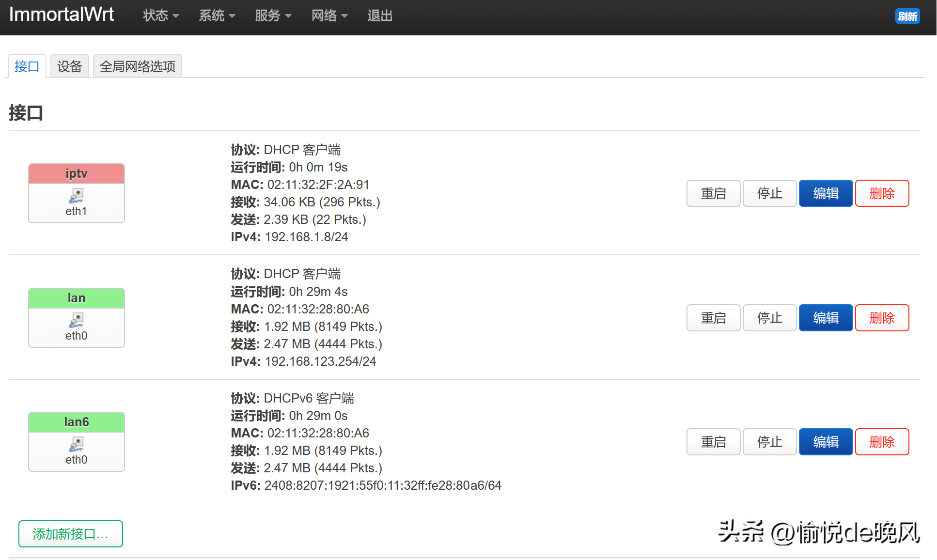Stop the iptv interface
The image size is (937, 560).
coord(769,193)
